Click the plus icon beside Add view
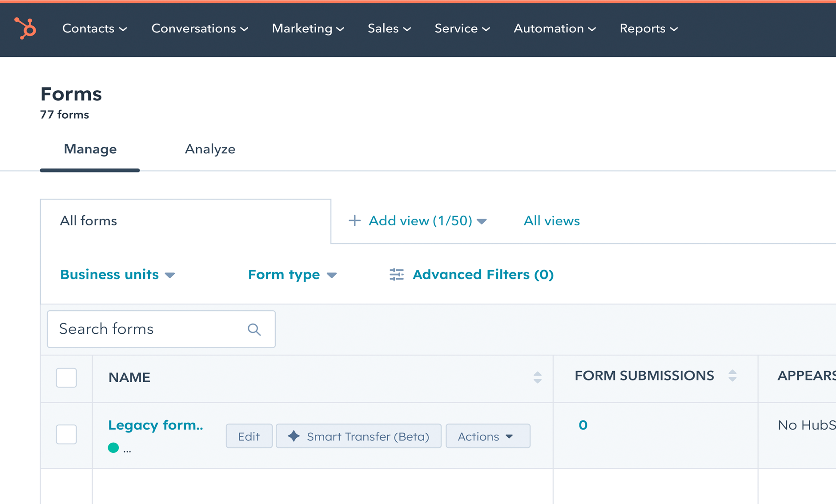 354,220
